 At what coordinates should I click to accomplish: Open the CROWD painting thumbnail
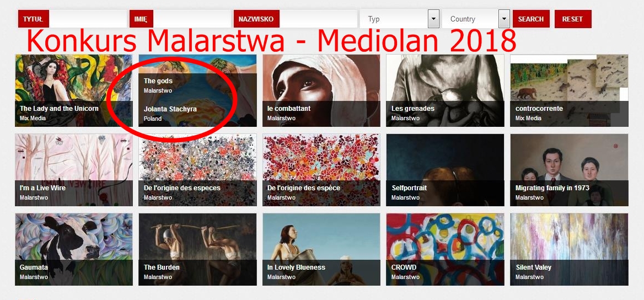point(445,249)
